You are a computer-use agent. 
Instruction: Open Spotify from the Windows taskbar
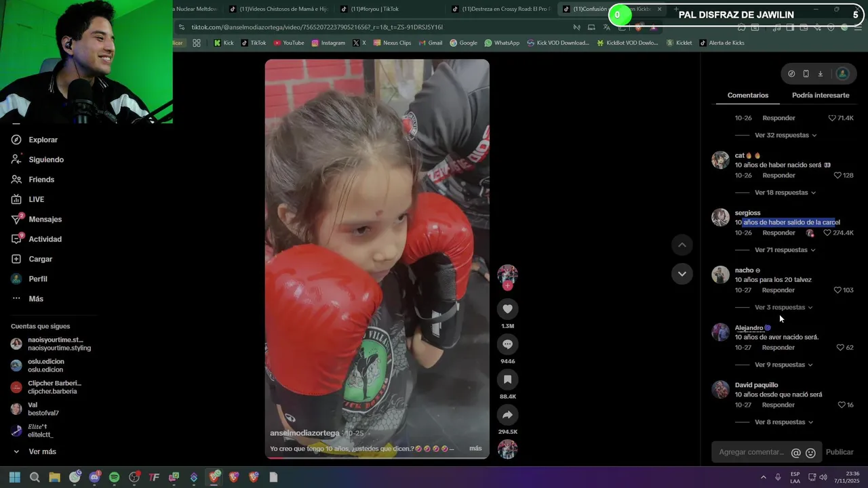(x=114, y=477)
